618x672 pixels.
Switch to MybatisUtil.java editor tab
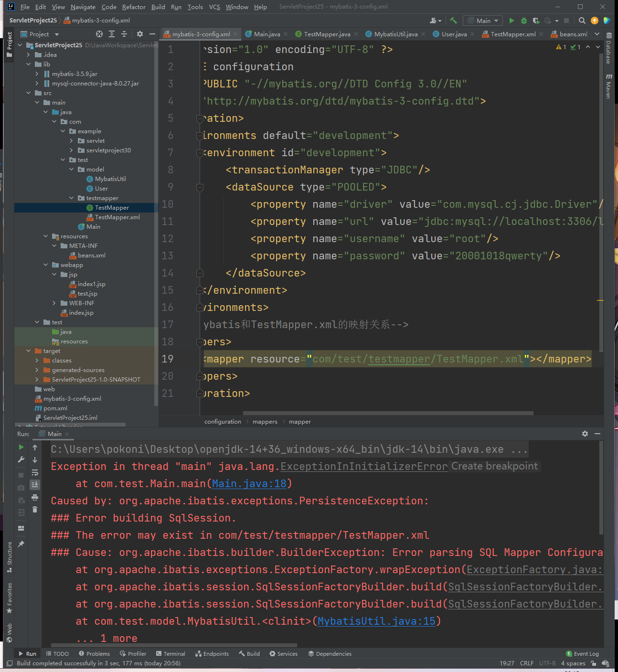point(395,34)
